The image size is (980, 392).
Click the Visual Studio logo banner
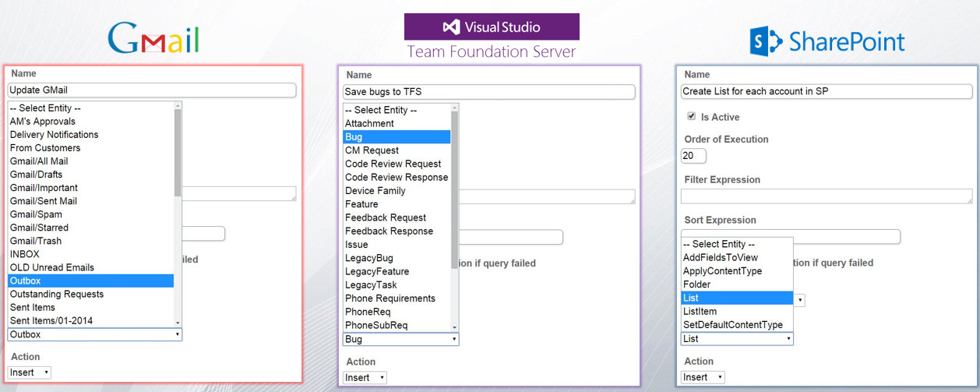click(x=491, y=26)
